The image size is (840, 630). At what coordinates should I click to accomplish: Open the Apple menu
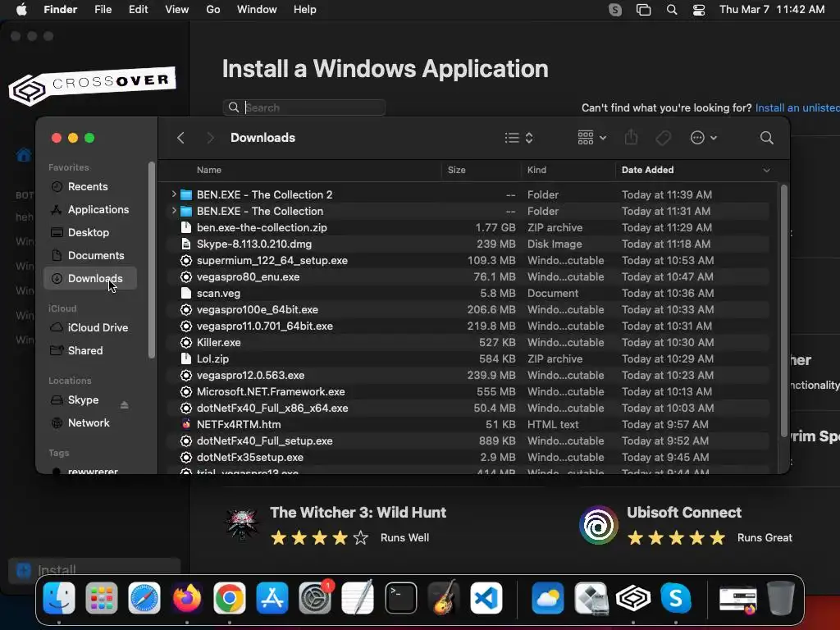[x=21, y=9]
